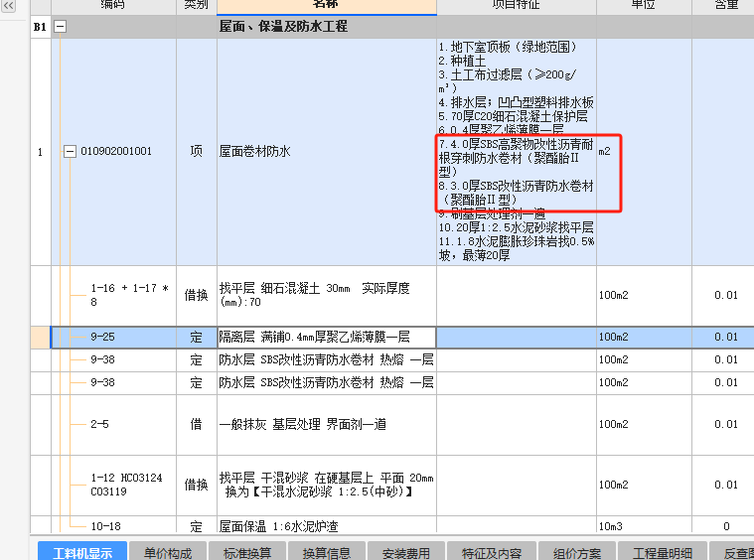The width and height of the screenshot is (754, 560).
Task: Click 屋面保温 1:6水泥炉渣 name cell
Action: pyautogui.click(x=327, y=525)
